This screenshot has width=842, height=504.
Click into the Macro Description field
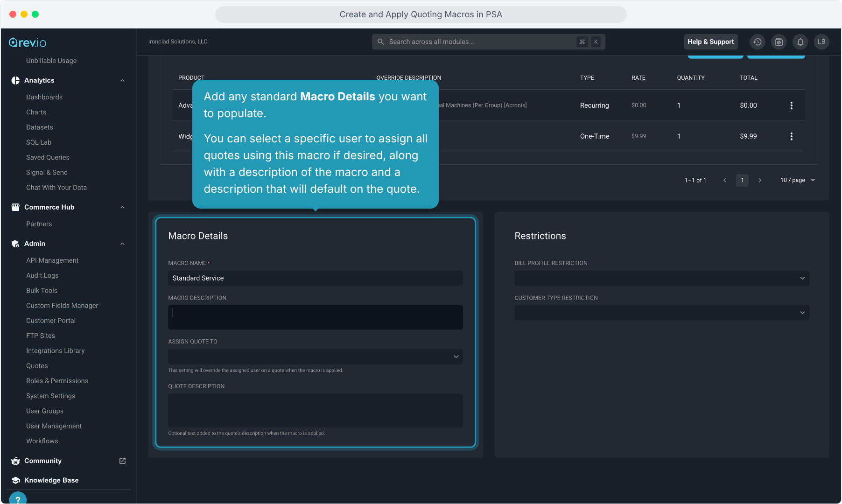(316, 317)
